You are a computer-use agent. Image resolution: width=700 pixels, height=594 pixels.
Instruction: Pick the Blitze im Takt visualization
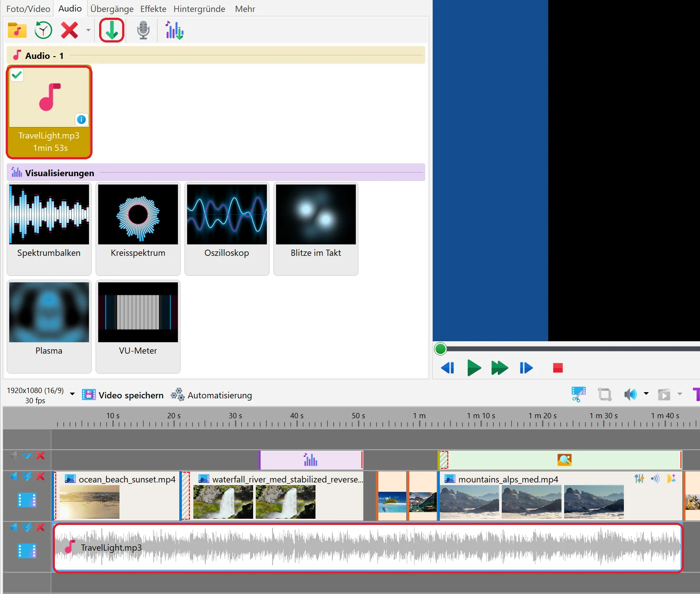pos(316,228)
